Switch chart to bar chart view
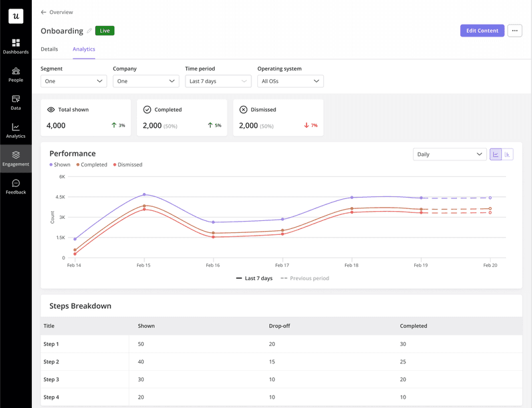Viewport: 532px width, 408px height. click(507, 154)
